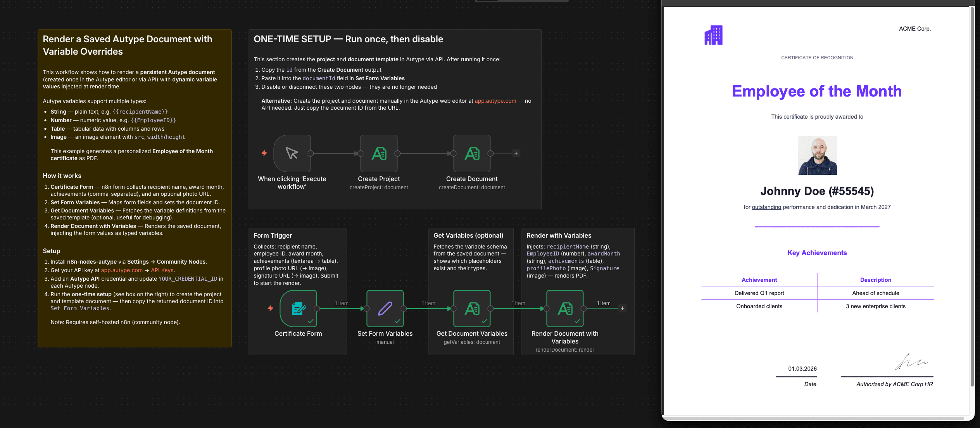This screenshot has width=980, height=428.
Task: Click the plus after Render Document node
Action: 622,308
